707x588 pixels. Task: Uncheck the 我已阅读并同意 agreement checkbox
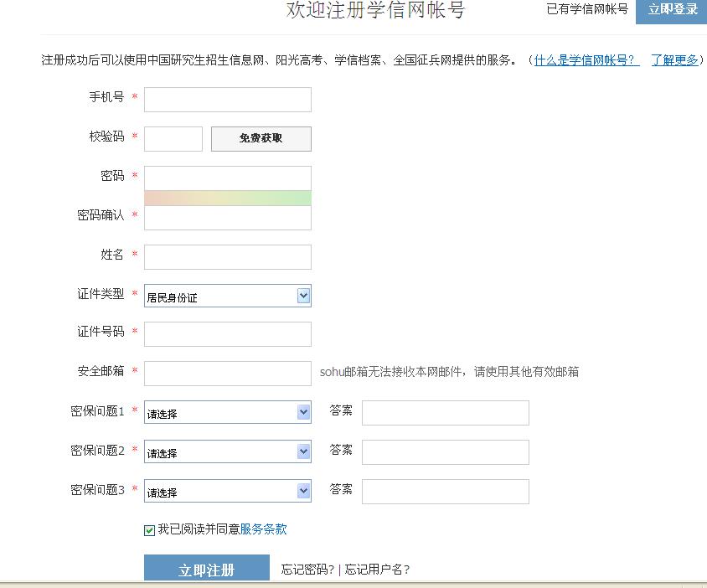150,530
